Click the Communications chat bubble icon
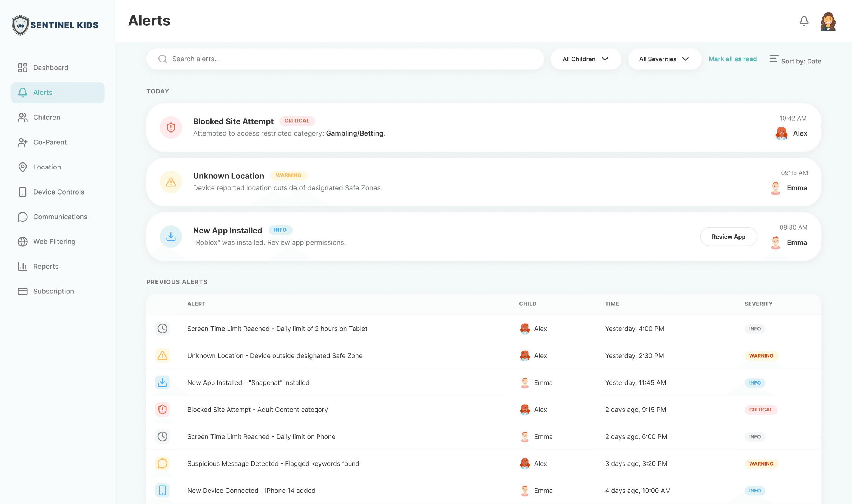This screenshot has height=504, width=852. coord(22,217)
